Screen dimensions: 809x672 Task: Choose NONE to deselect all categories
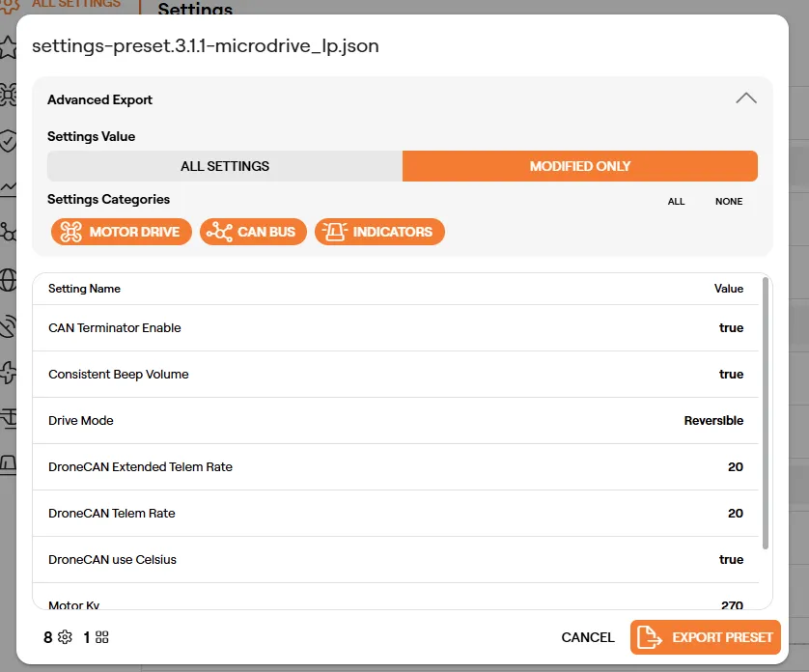tap(729, 201)
